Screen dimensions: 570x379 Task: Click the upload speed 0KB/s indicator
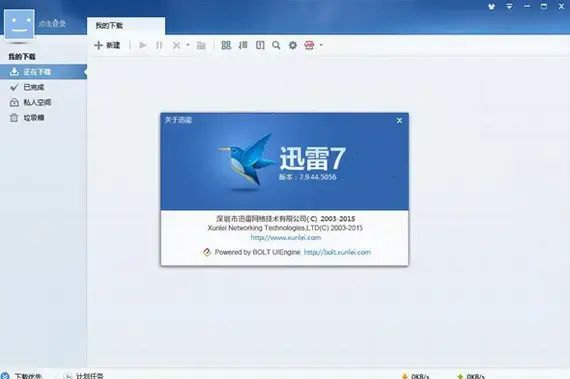476,376
